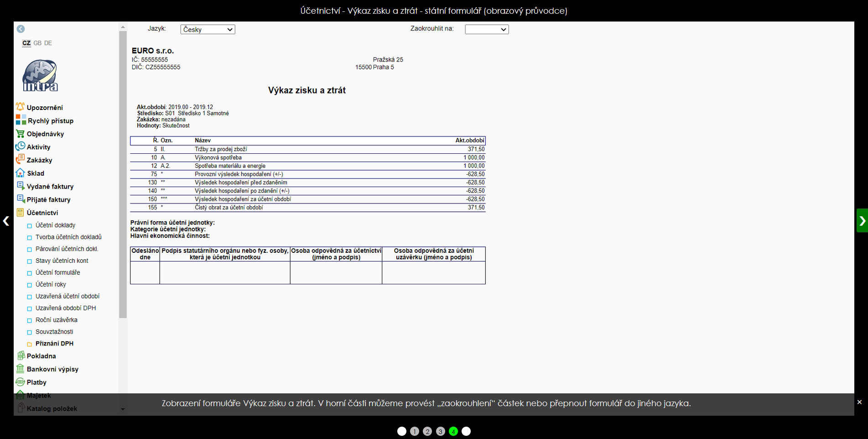Go to previous guide slide arrow

click(x=6, y=221)
